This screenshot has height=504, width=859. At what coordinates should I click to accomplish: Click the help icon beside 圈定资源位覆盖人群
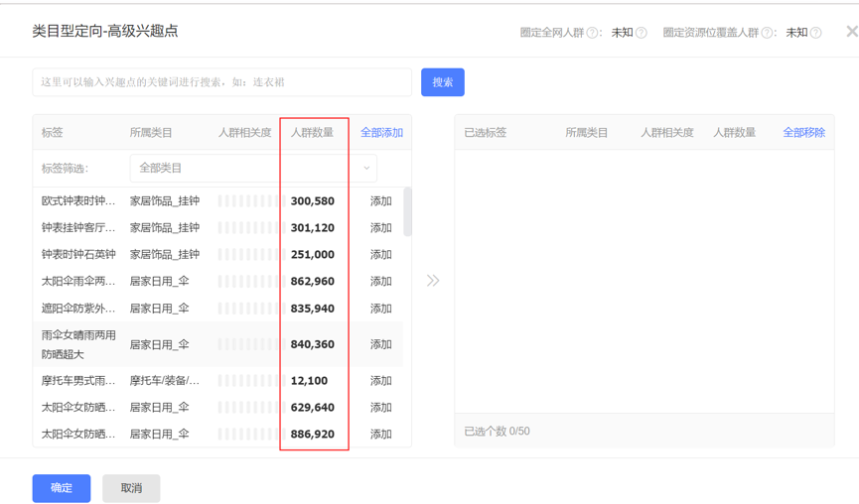tap(767, 33)
